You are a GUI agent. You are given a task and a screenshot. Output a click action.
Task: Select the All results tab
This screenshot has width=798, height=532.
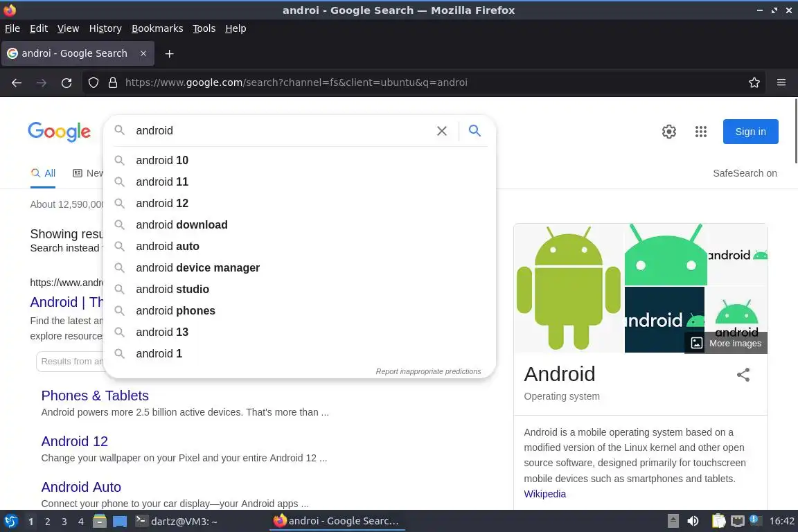(x=43, y=173)
